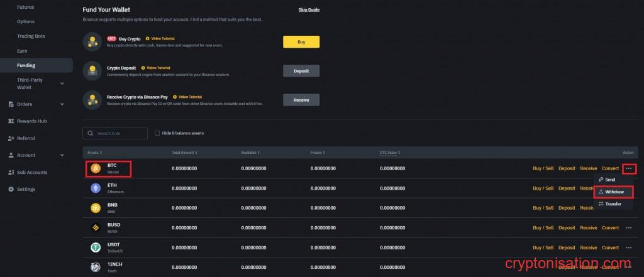Viewport: 644px width, 277px height.
Task: Click the Orders icon in sidebar
Action: pyautogui.click(x=11, y=104)
